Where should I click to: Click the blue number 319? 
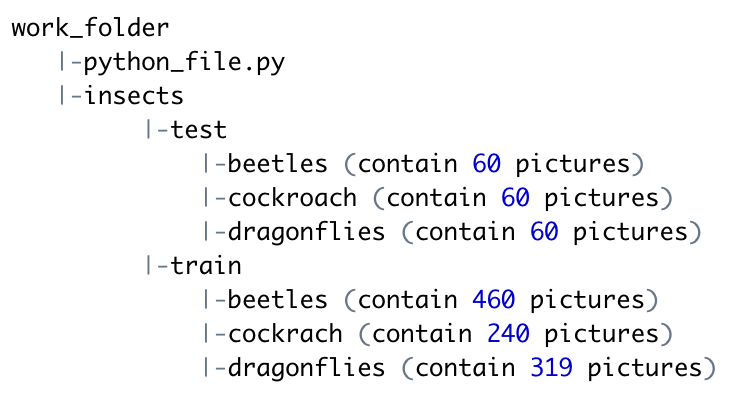point(551,368)
